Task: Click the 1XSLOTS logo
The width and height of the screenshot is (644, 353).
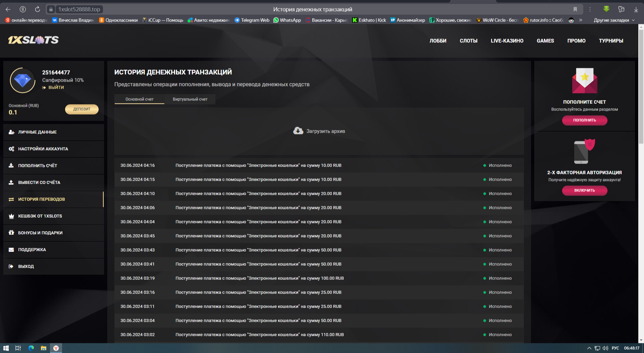Action: pos(33,40)
